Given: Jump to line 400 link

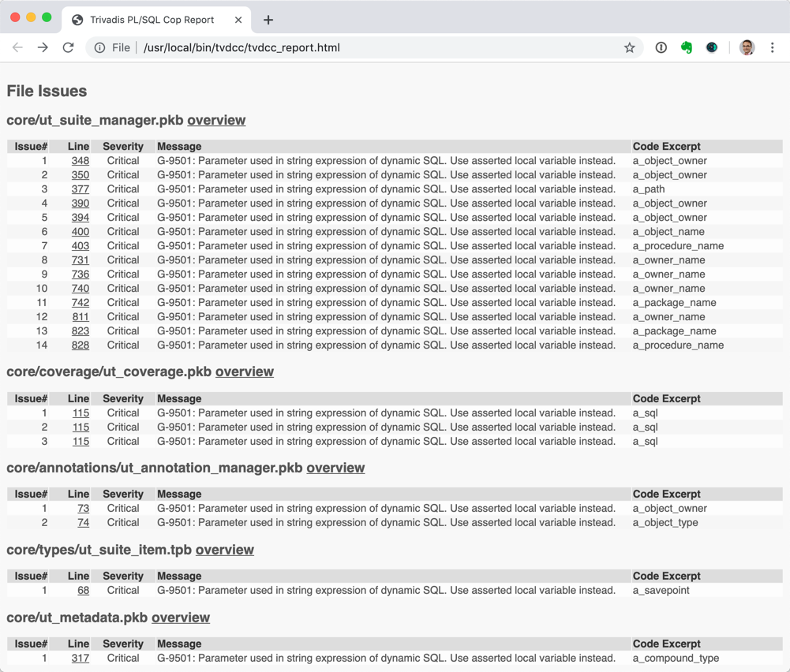Looking at the screenshot, I should [x=80, y=232].
